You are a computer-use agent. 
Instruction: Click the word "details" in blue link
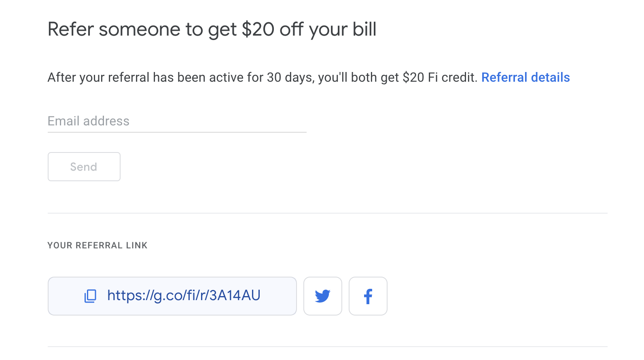pyautogui.click(x=550, y=77)
